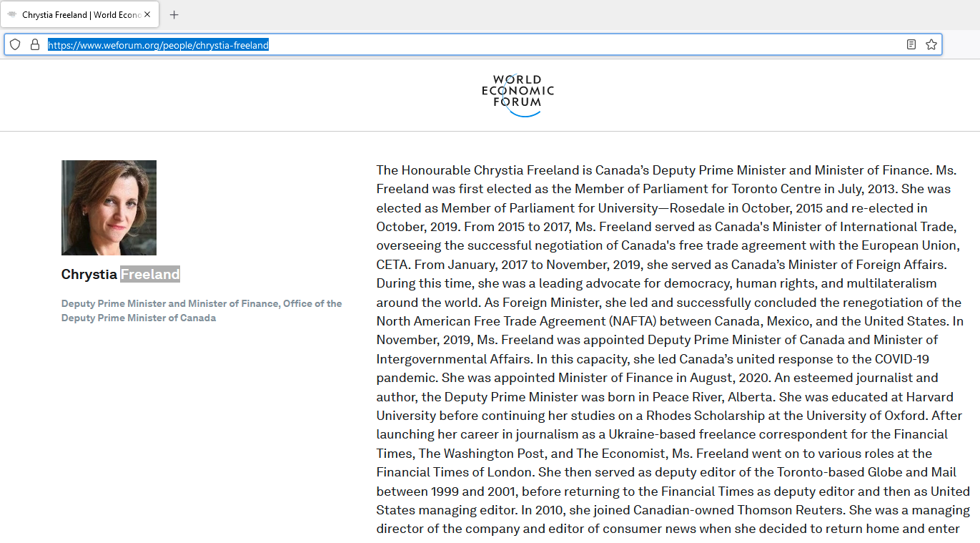Click the word 'CETA' in the biography
This screenshot has height=543, width=980.
[x=392, y=264]
